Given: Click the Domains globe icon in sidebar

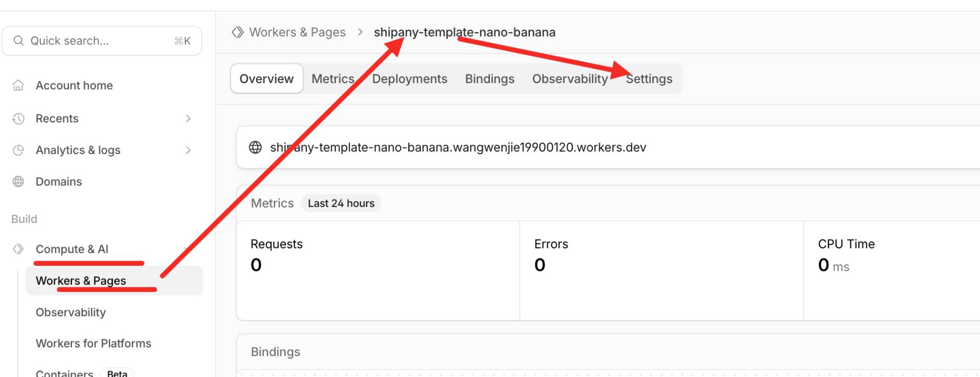Looking at the screenshot, I should click(x=18, y=182).
